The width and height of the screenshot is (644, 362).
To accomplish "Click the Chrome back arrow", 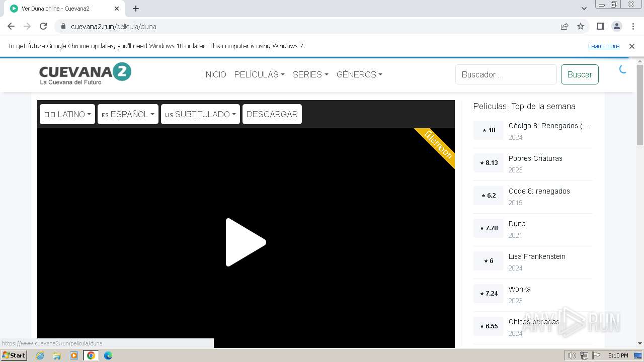I will tap(11, 26).
